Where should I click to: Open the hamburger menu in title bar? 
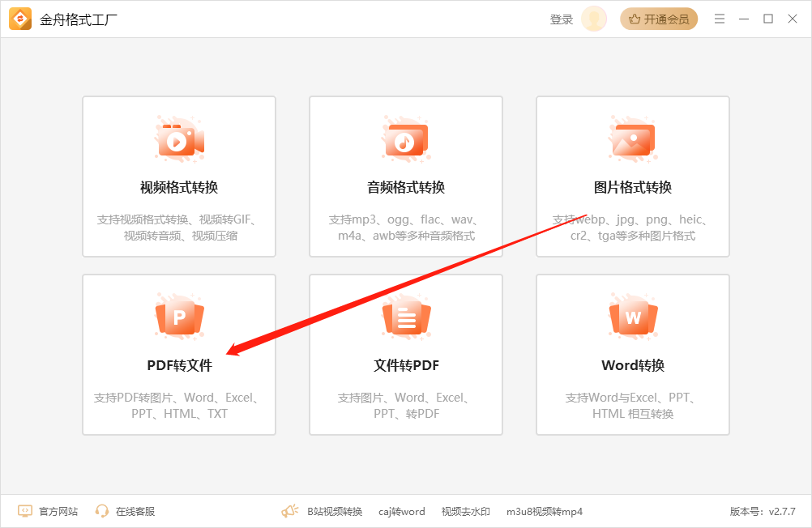[719, 18]
